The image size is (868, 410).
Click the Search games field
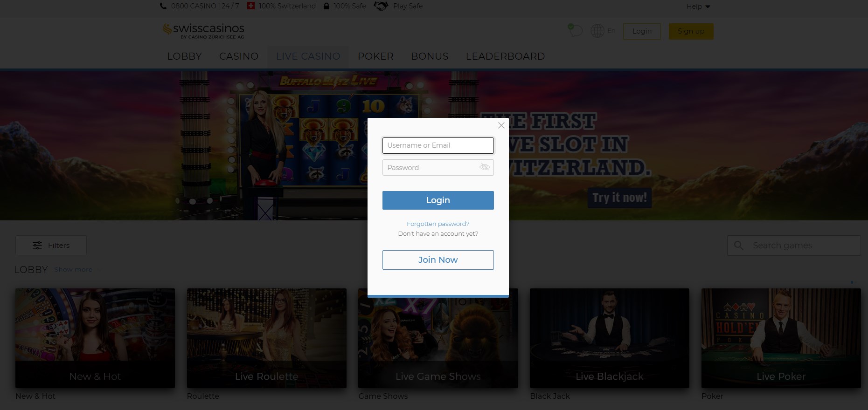794,246
